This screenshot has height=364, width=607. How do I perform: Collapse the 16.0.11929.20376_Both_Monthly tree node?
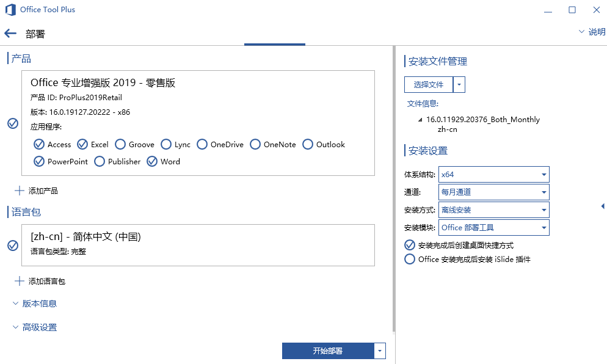[420, 120]
